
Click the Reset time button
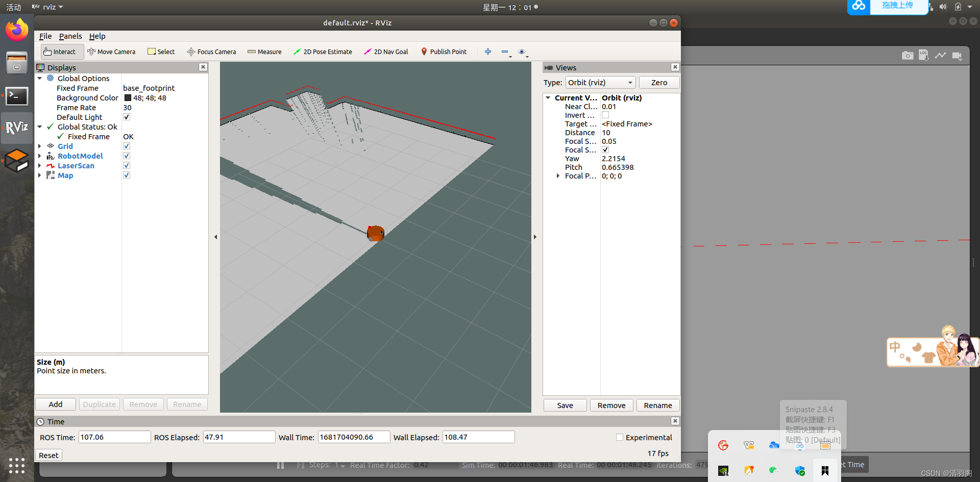(x=48, y=455)
